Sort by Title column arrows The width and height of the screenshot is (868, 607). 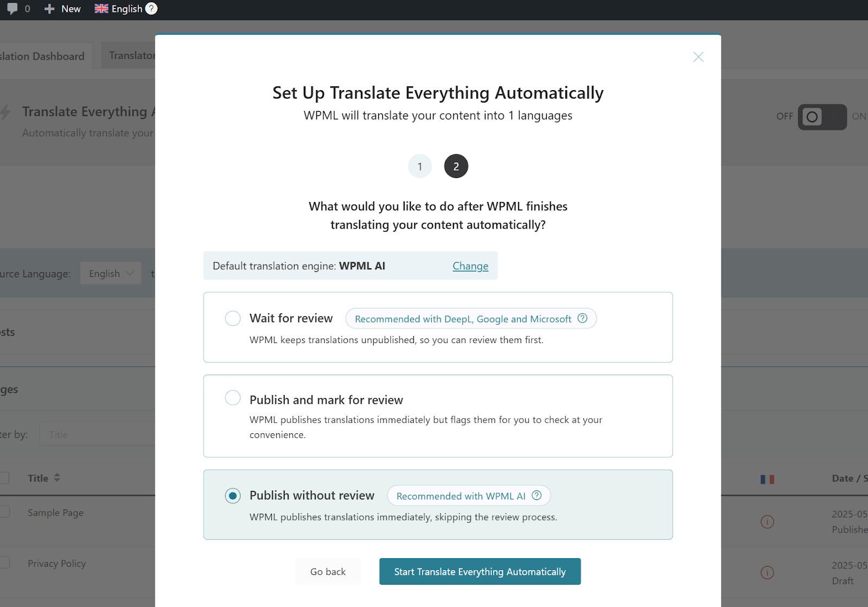coord(57,478)
